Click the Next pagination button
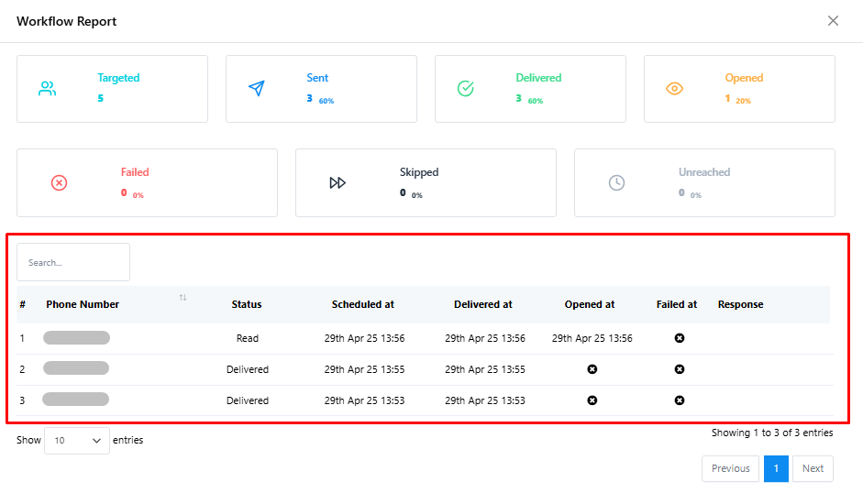The image size is (863, 504). [813, 468]
